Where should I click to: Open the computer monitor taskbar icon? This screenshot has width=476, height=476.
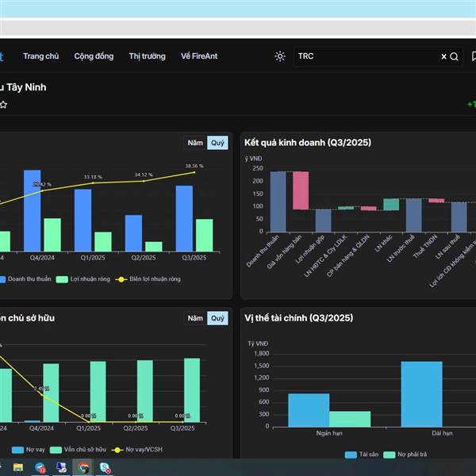tap(62, 467)
